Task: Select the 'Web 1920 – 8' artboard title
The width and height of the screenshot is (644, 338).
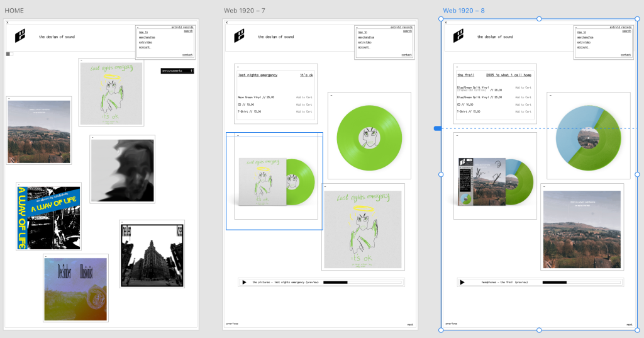Action: [x=464, y=11]
